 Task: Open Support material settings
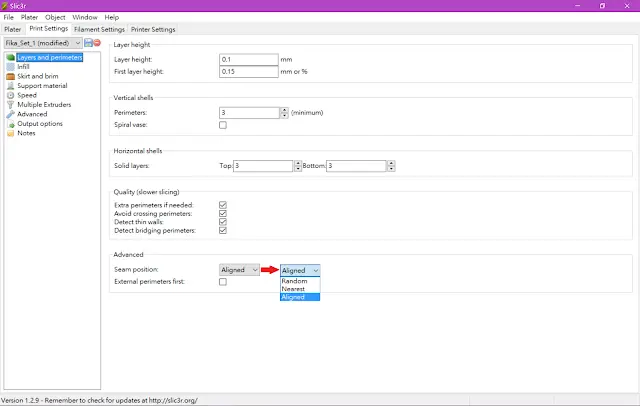tap(42, 86)
